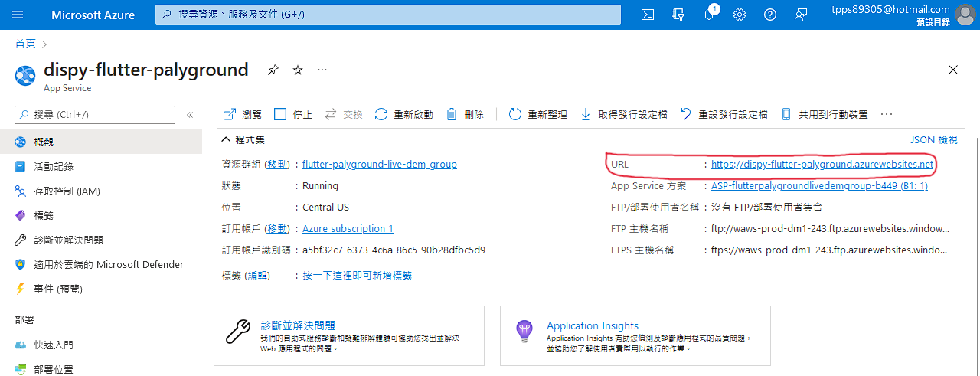This screenshot has height=376, width=980.
Task: Click the 重新啟動 restart toolbar button
Action: [404, 114]
